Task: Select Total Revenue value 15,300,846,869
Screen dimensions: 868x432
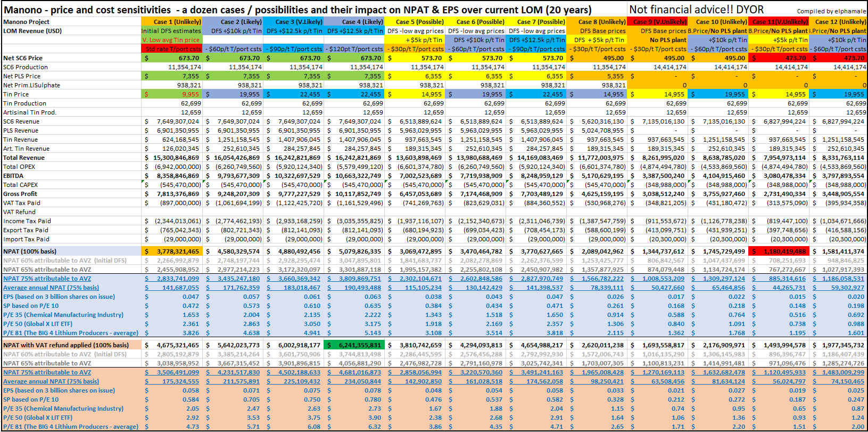Action: (x=172, y=158)
